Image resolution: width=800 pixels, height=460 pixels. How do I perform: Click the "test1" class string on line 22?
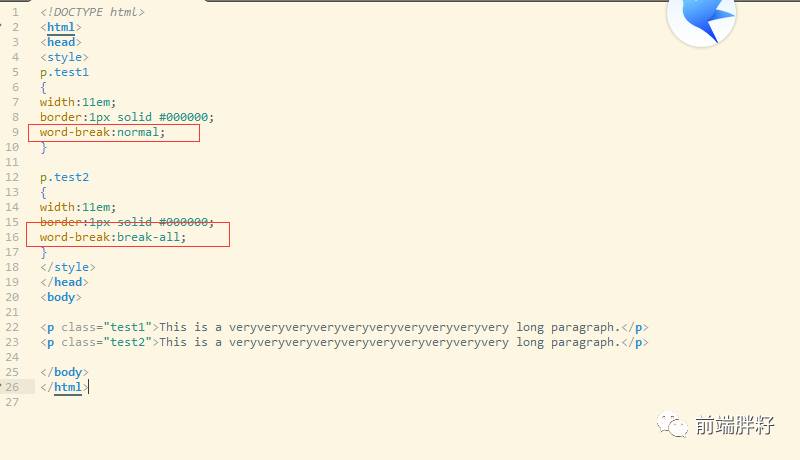128,327
